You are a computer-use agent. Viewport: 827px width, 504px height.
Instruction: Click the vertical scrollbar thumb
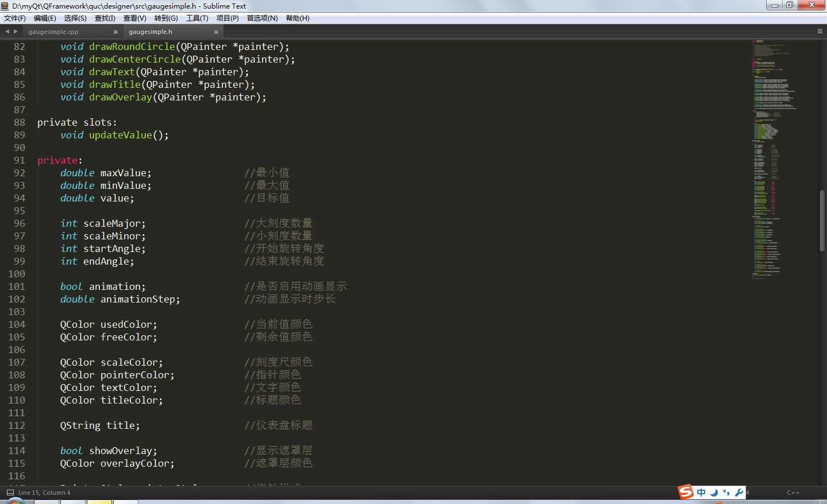pyautogui.click(x=822, y=220)
